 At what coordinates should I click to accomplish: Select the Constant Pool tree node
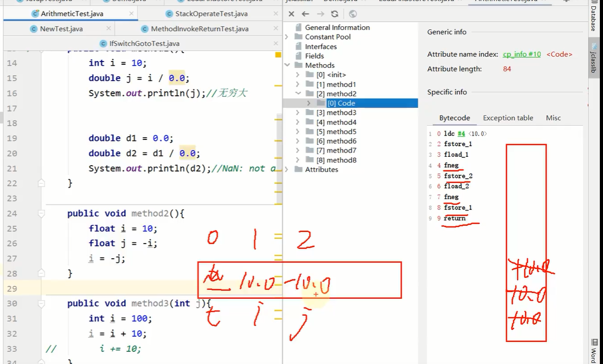pos(328,37)
